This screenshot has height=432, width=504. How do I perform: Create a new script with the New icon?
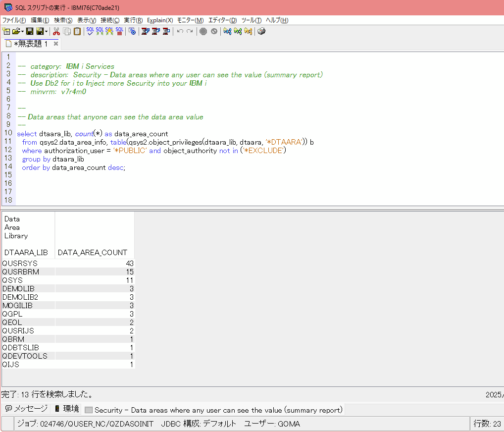click(6, 31)
